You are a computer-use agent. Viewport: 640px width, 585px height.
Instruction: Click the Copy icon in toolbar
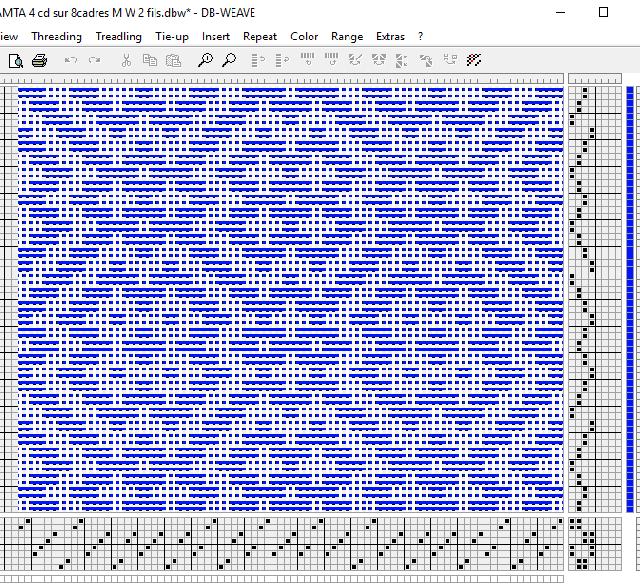pos(150,61)
